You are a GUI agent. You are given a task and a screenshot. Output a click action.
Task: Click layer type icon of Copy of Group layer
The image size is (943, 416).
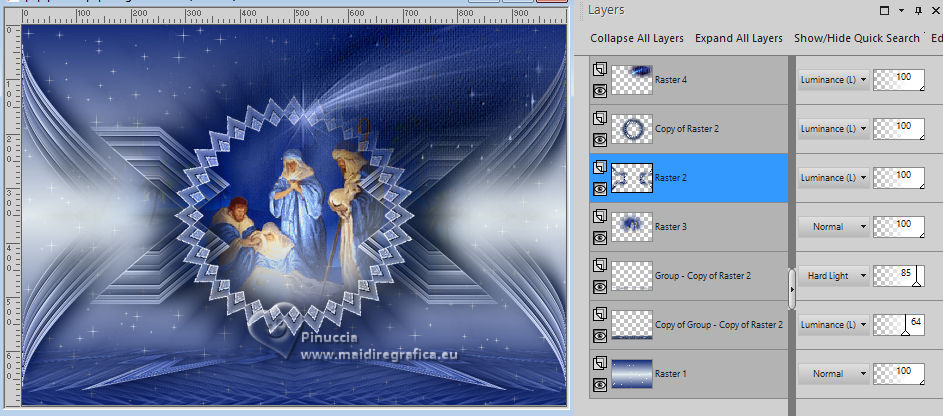(x=600, y=314)
